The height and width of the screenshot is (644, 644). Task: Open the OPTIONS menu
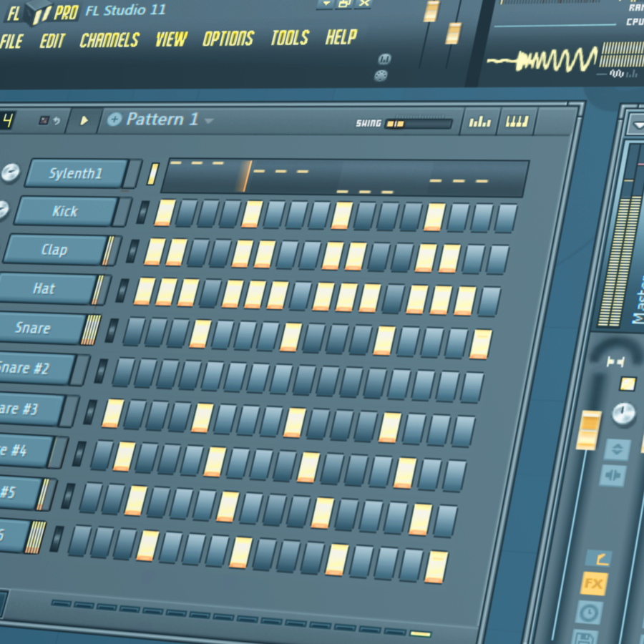[228, 38]
